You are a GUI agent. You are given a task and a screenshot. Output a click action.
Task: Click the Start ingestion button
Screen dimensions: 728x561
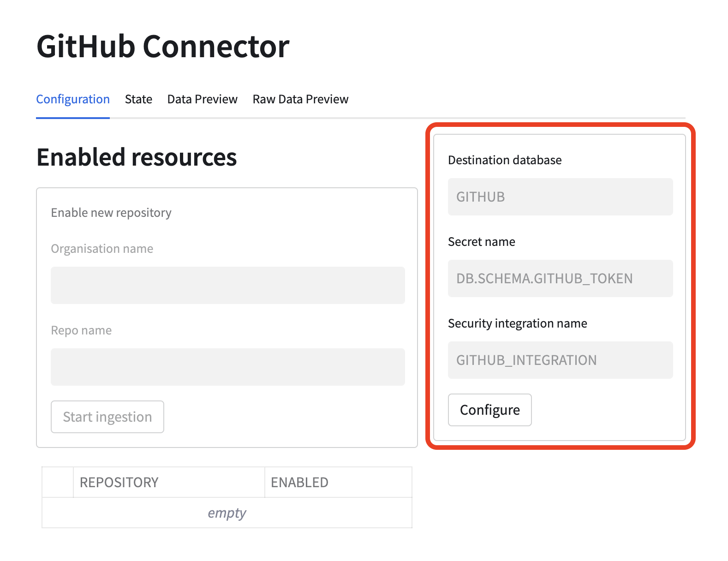pyautogui.click(x=107, y=417)
